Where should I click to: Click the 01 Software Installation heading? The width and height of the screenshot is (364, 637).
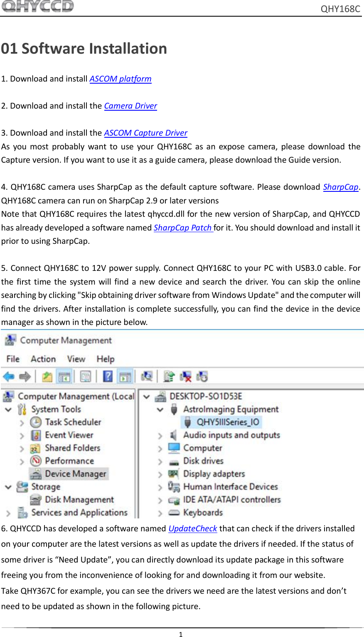pyautogui.click(x=84, y=49)
